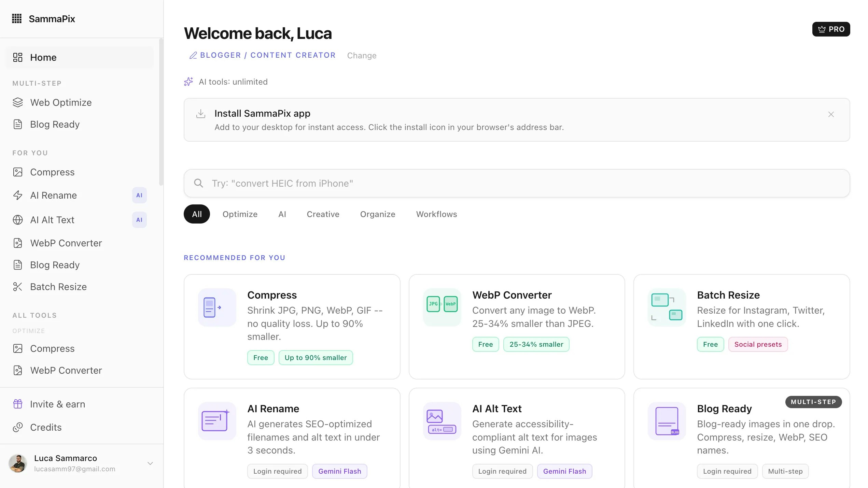Click the Change role link
The width and height of the screenshot is (868, 488).
coord(362,56)
